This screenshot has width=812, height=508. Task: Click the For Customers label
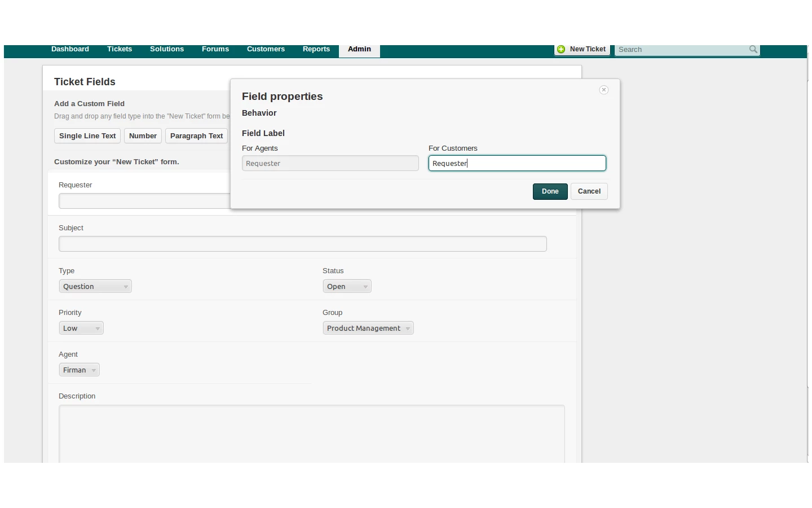(x=453, y=148)
